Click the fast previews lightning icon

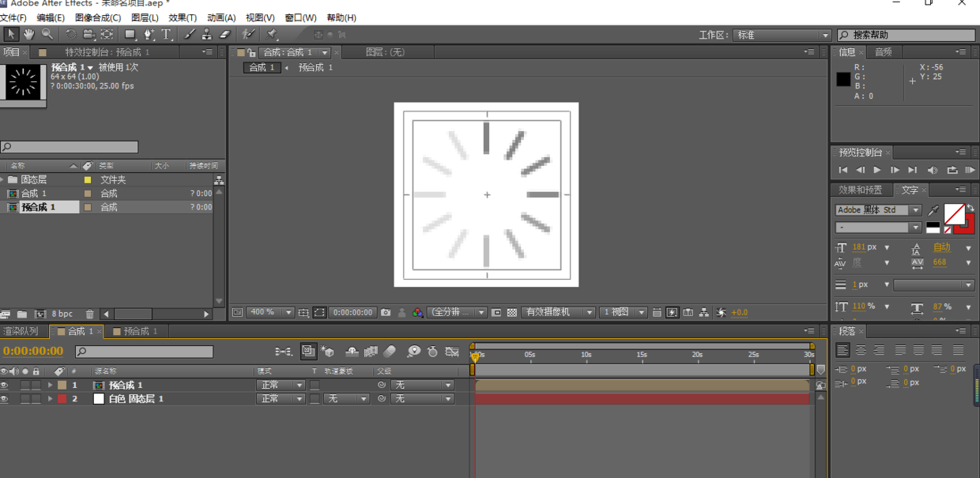[672, 312]
